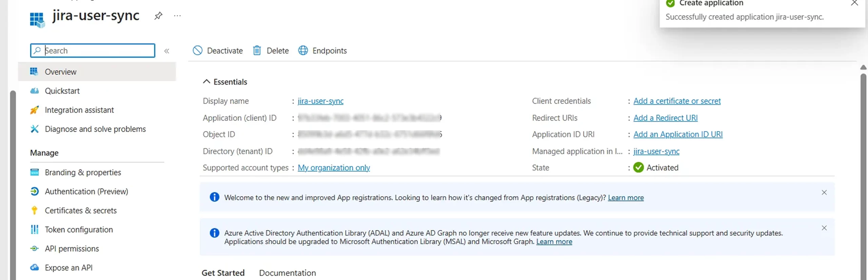The image size is (868, 280).
Task: Click Add a certificate or secret
Action: (677, 101)
